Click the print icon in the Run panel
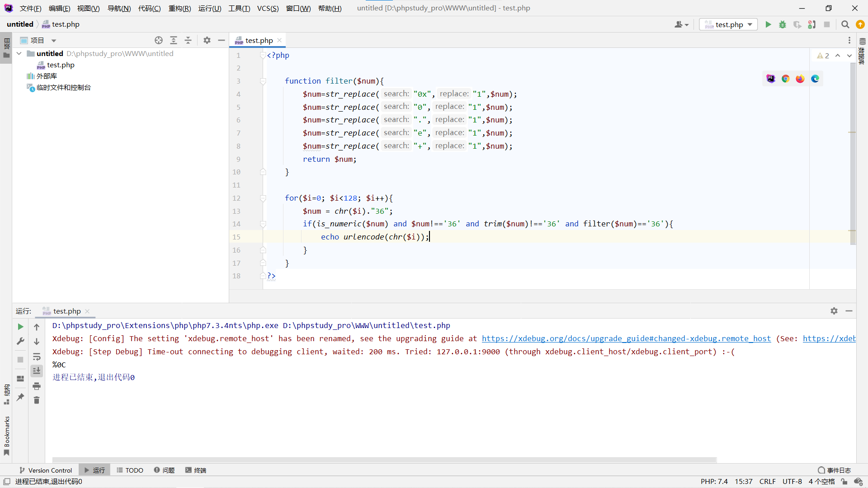Viewport: 868px width, 488px height. click(37, 386)
